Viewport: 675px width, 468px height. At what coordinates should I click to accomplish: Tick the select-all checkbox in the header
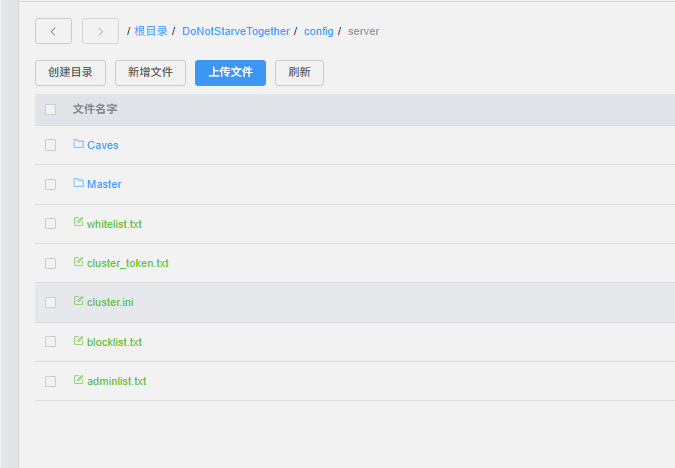point(50,109)
